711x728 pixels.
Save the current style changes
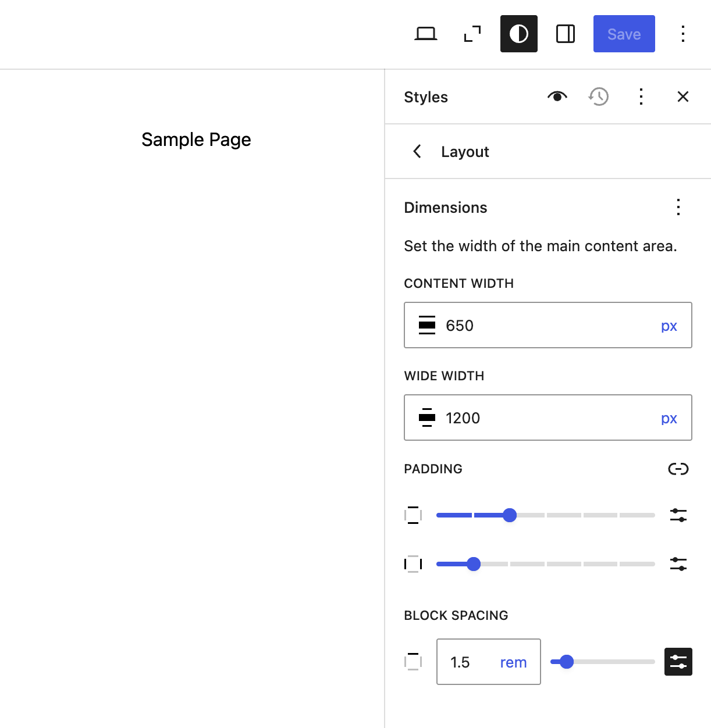point(624,34)
